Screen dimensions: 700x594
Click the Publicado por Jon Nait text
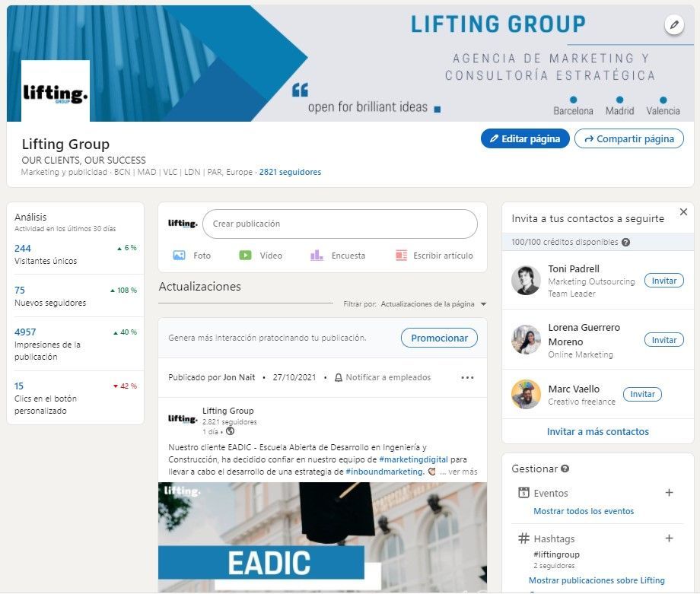coord(212,377)
